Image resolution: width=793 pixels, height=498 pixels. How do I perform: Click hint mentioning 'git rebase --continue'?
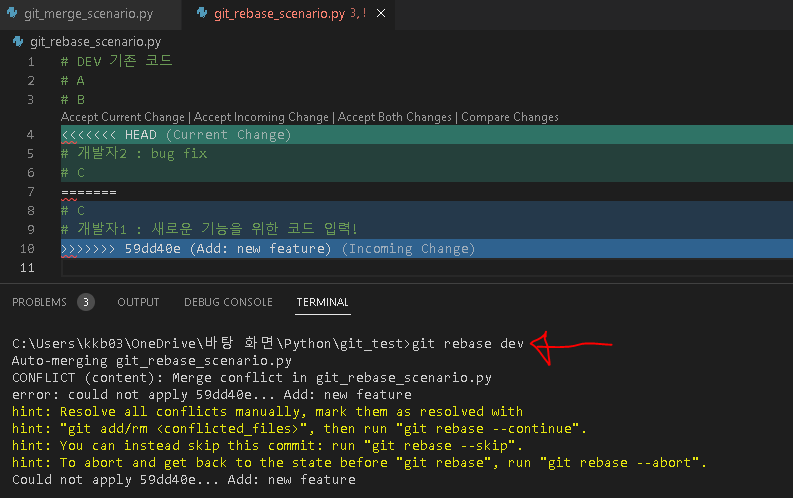pos(299,429)
